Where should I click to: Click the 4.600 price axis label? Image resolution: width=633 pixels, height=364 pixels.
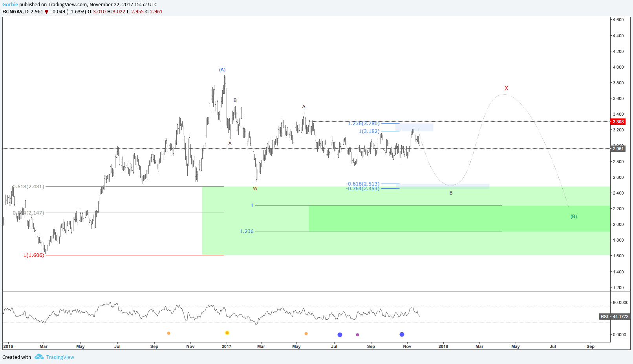click(618, 20)
